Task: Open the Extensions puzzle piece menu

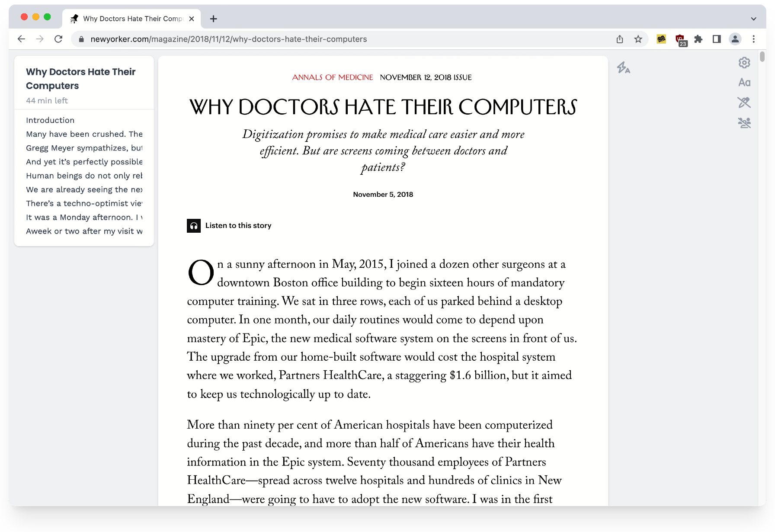Action: pyautogui.click(x=698, y=39)
